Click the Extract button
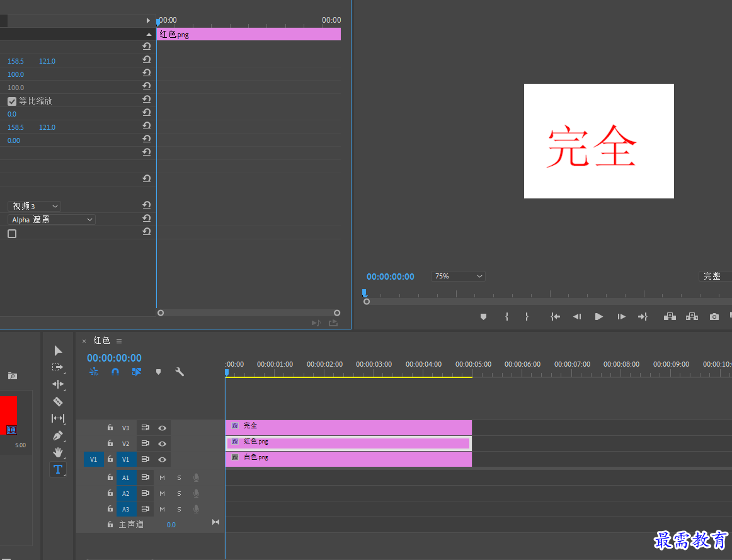The image size is (732, 560). (x=692, y=316)
